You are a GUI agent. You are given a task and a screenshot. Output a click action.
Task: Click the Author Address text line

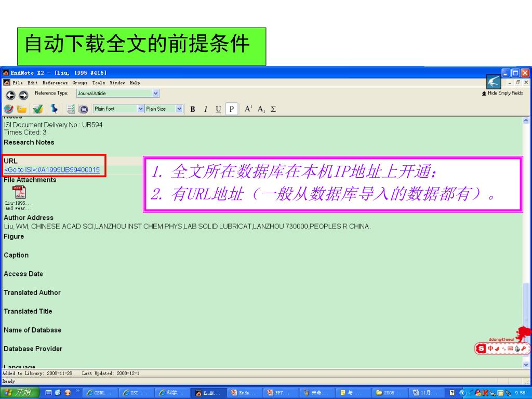tap(187, 227)
